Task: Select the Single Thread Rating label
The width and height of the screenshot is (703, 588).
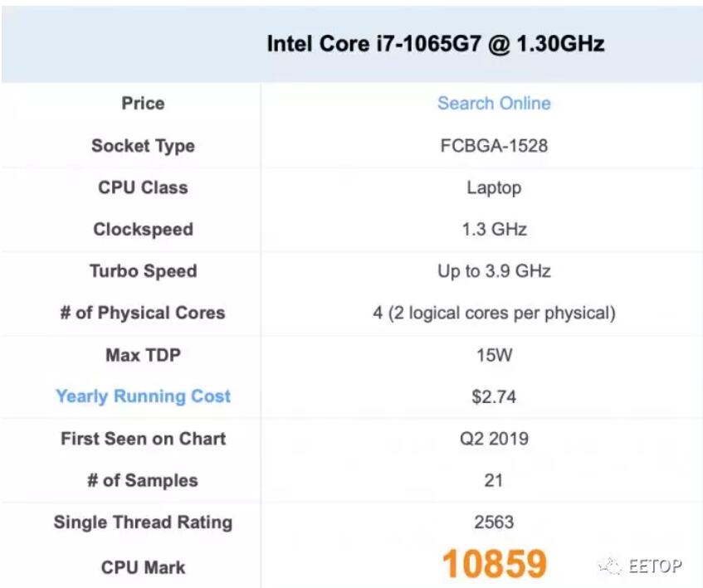Action: click(143, 522)
